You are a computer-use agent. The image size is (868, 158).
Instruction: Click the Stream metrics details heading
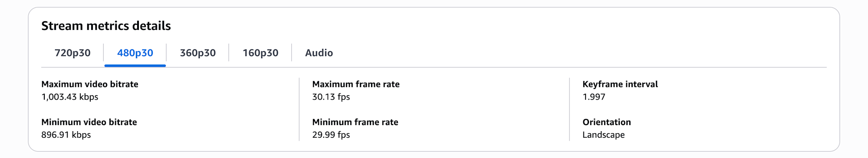point(106,26)
